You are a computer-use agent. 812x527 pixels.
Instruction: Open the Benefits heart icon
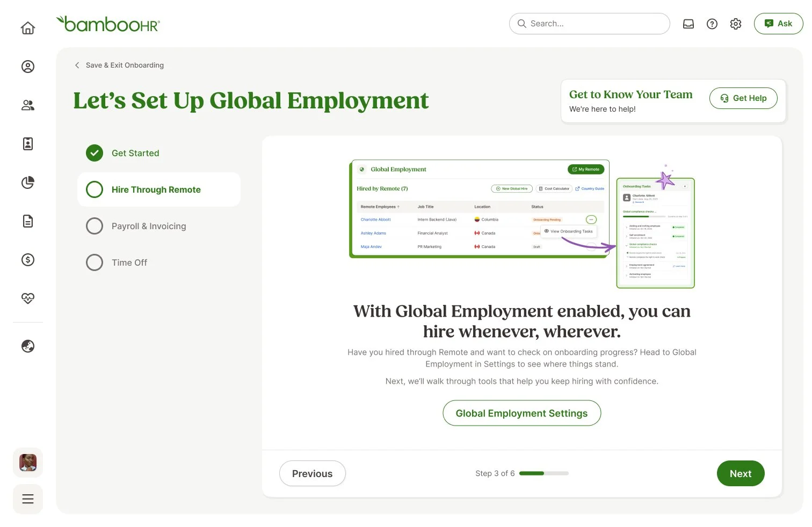click(28, 298)
